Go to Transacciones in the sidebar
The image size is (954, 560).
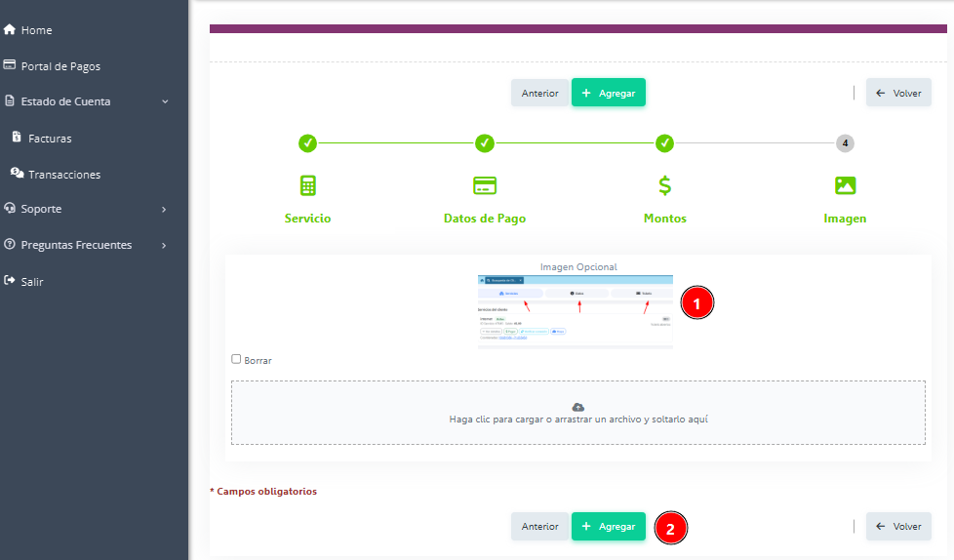click(x=64, y=175)
